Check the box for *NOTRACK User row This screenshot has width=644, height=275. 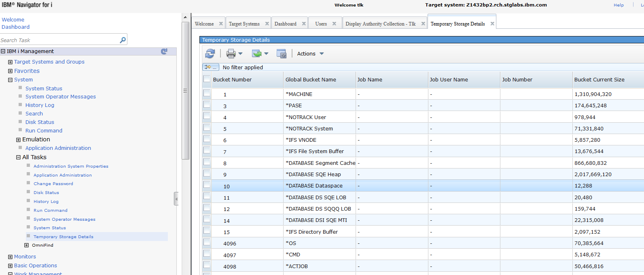(207, 116)
